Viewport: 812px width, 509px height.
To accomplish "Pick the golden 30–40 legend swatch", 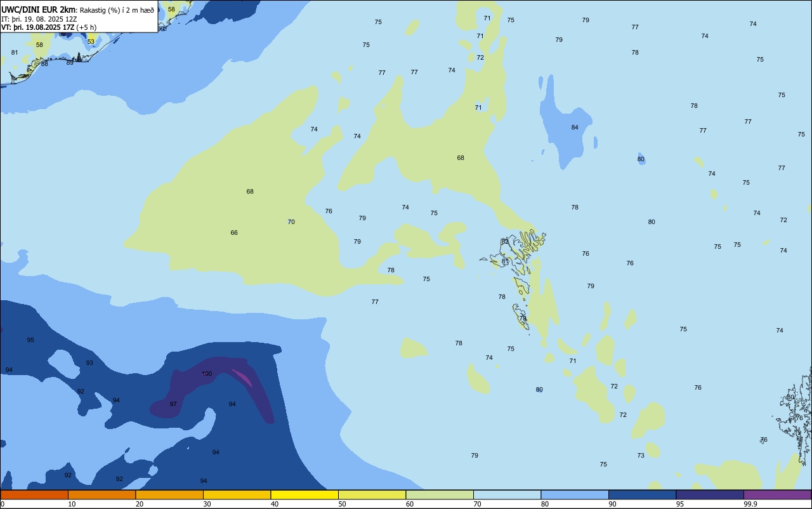I will pos(237,494).
